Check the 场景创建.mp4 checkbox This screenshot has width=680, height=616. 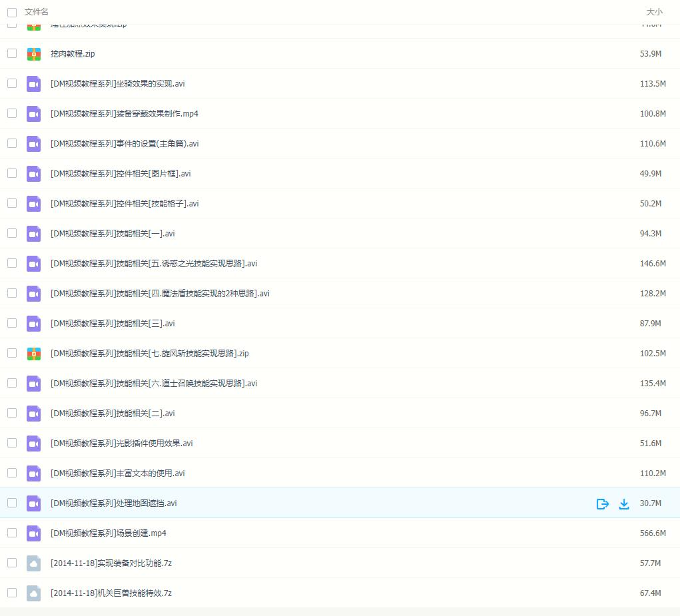pos(12,532)
